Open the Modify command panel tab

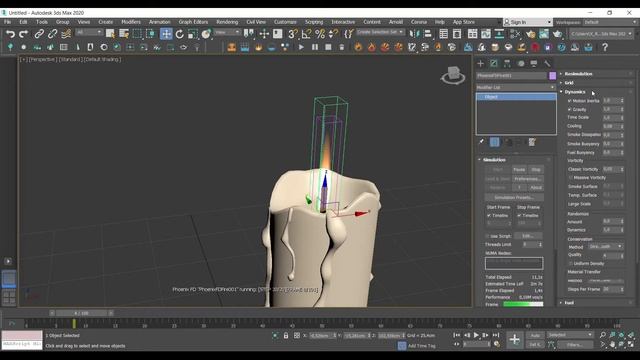[x=494, y=63]
